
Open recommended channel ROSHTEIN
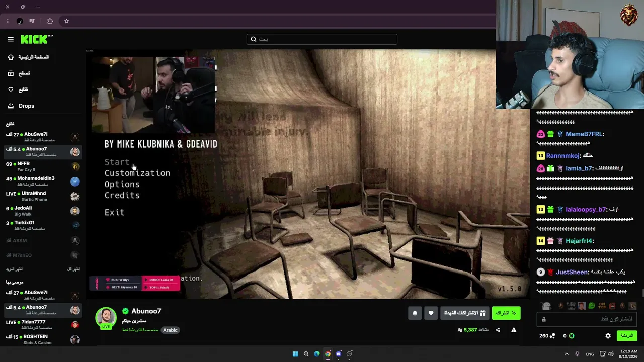tap(43, 339)
